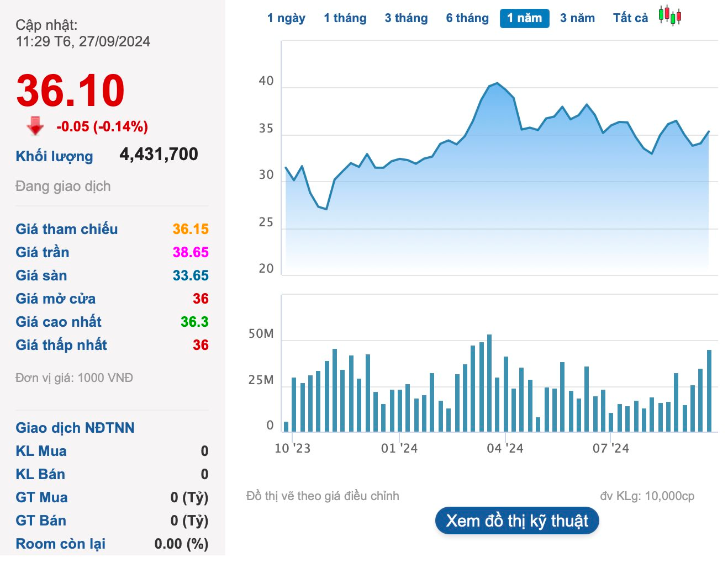Click the current price 36.10
The width and height of the screenshot is (728, 563).
(70, 91)
